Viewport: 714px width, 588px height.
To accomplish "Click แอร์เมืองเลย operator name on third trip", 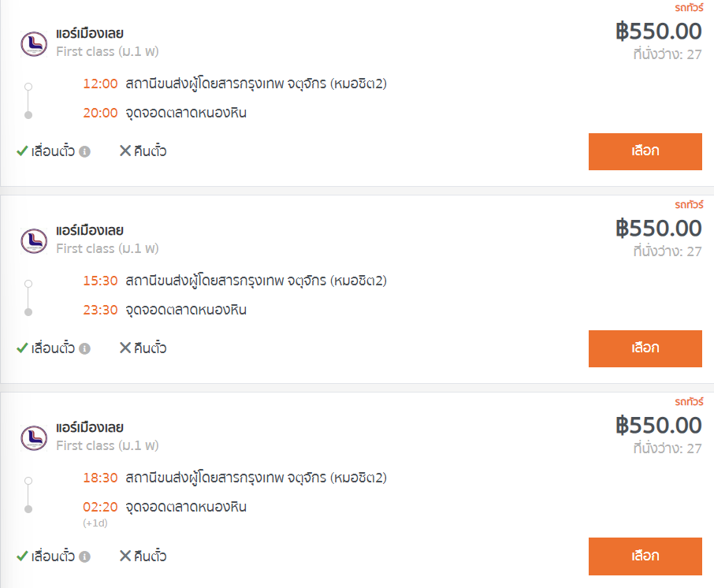I will [90, 428].
